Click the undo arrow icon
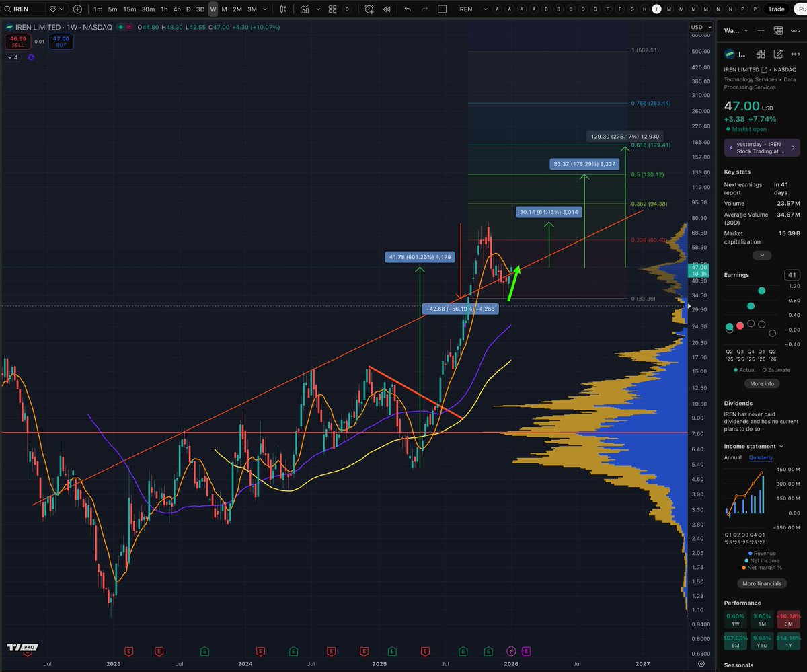Screen dimensions: 807x672 407,9
